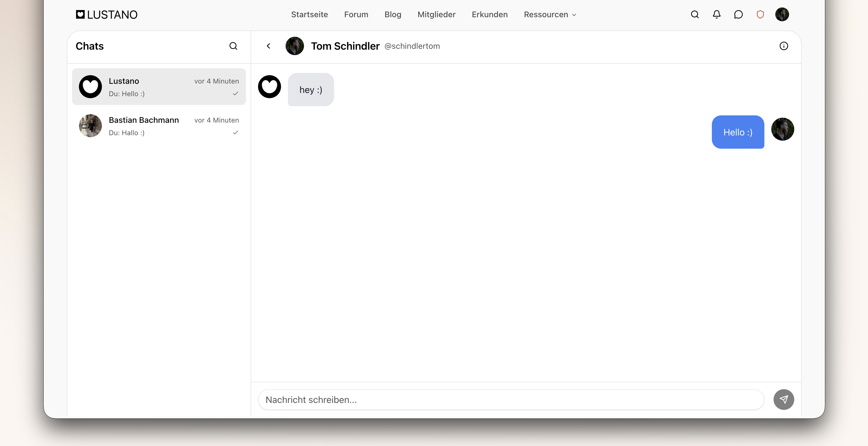Search chats with the magnifier in the Chats panel
The height and width of the screenshot is (446, 868).
233,46
